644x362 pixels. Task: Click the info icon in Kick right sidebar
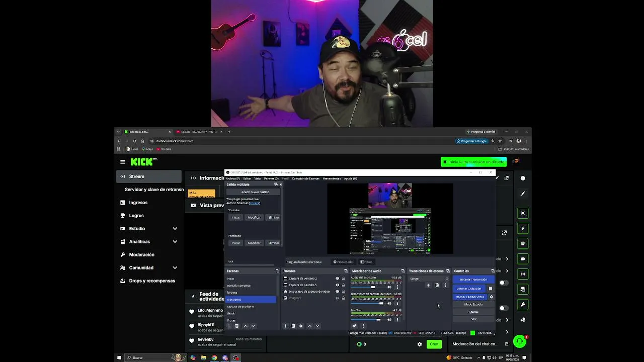point(523,178)
